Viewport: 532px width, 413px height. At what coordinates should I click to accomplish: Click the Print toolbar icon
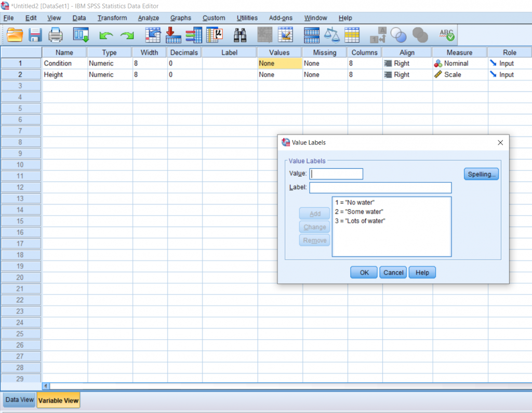[56, 35]
